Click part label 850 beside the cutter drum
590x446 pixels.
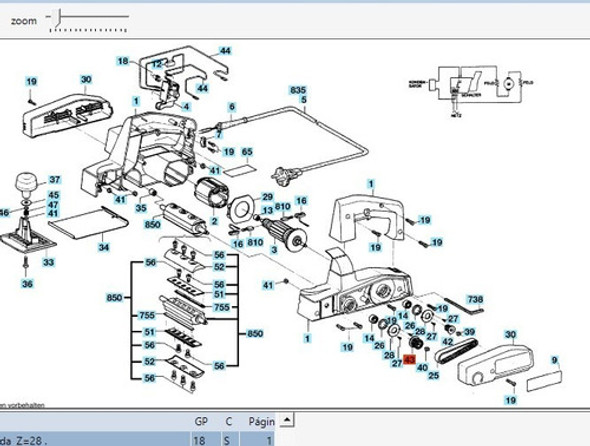click(x=152, y=224)
